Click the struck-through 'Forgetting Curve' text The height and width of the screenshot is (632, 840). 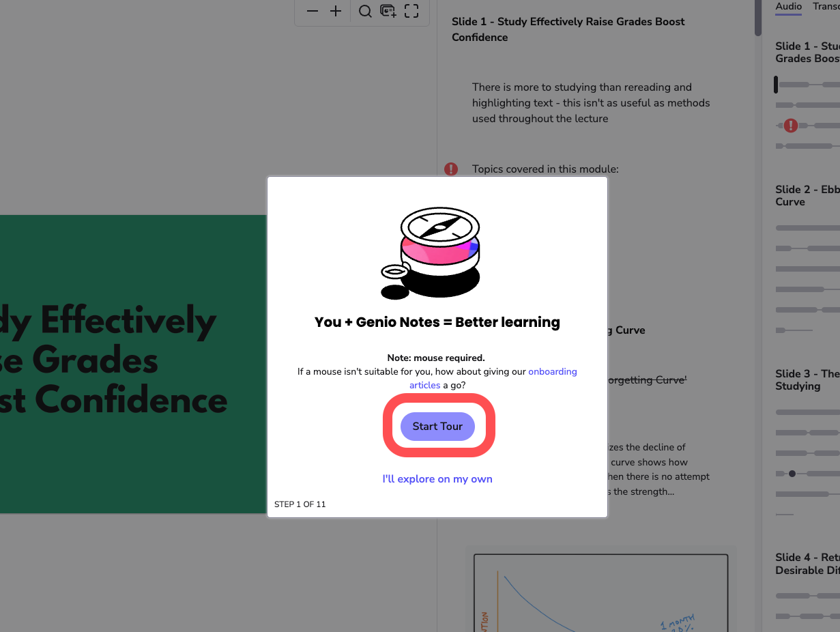click(x=646, y=379)
